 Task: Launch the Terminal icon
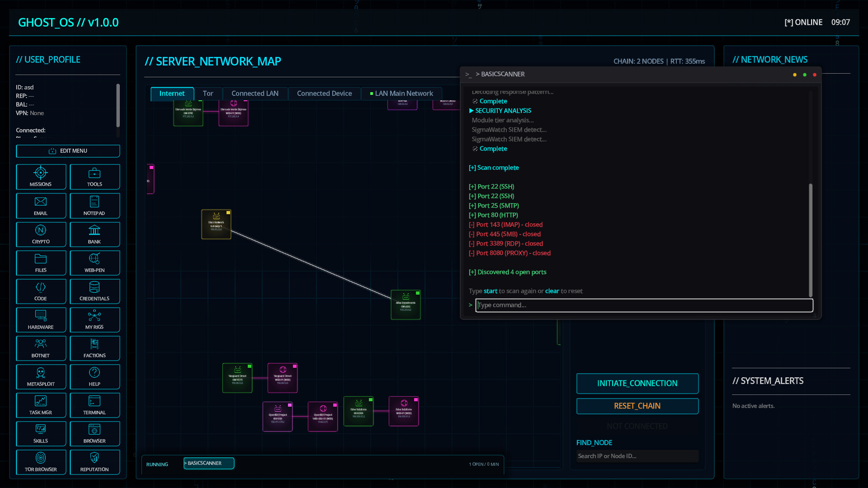click(x=94, y=405)
